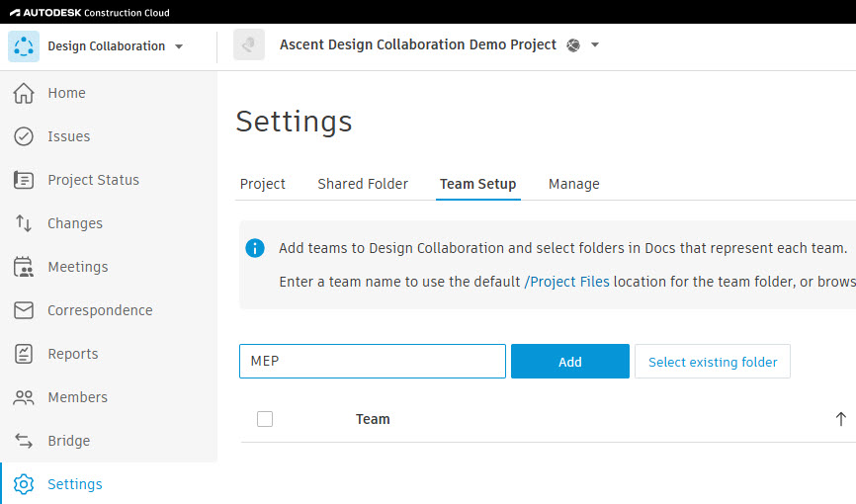Click the Reports chart icon
Image resolution: width=856 pixels, height=504 pixels.
(x=24, y=354)
